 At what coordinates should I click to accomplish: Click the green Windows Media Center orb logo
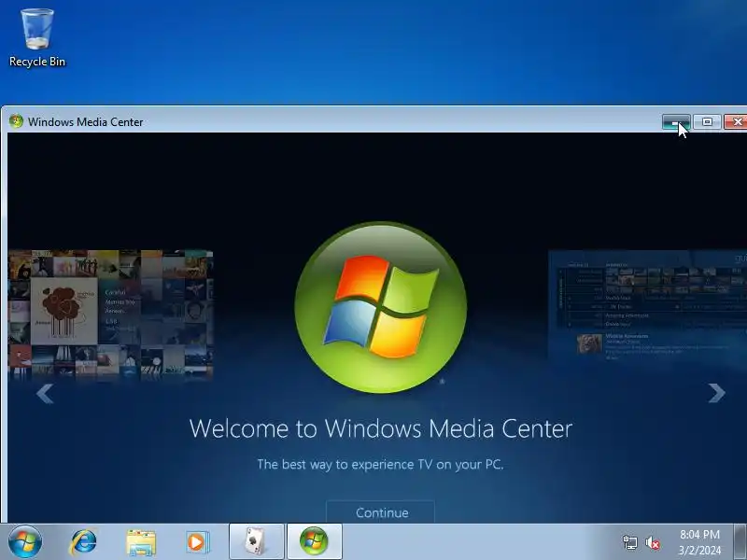point(381,307)
